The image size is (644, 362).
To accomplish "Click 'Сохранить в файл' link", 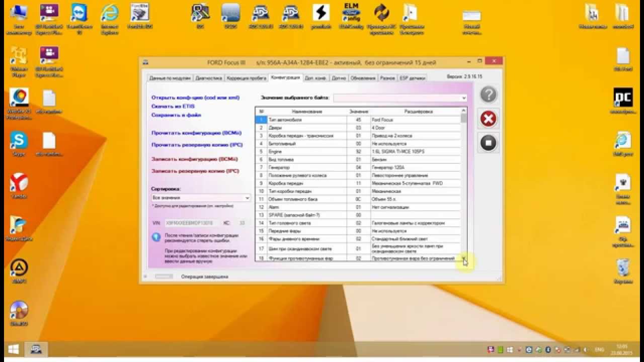I will [176, 115].
